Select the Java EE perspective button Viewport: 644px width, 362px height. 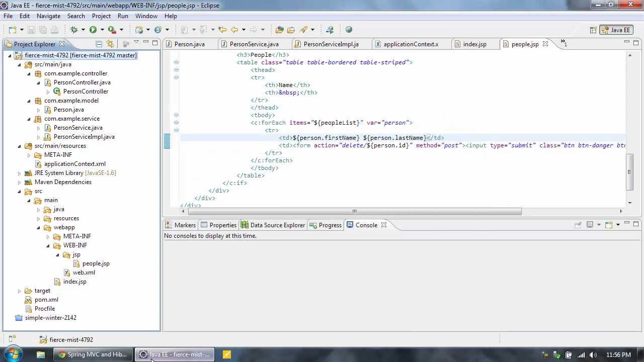coord(616,30)
